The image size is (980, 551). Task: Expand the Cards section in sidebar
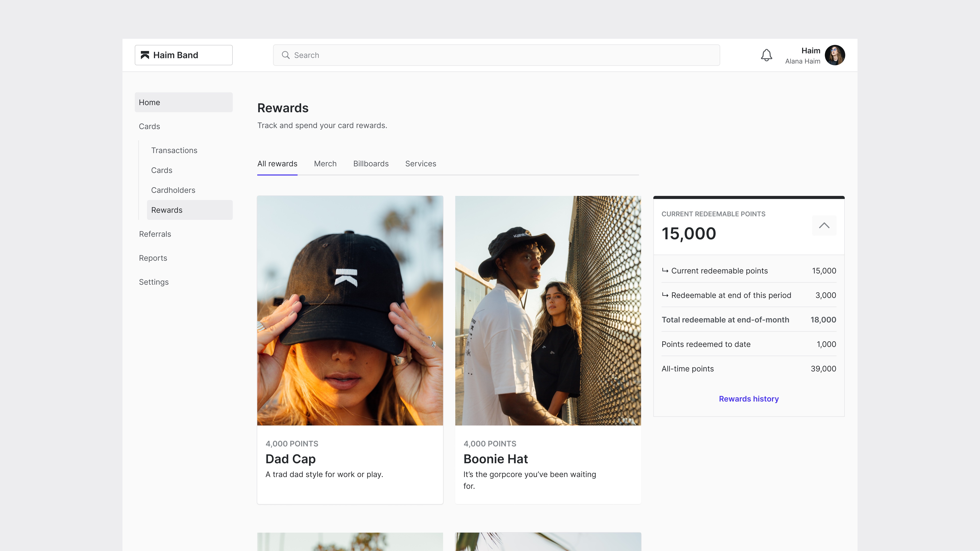tap(150, 126)
